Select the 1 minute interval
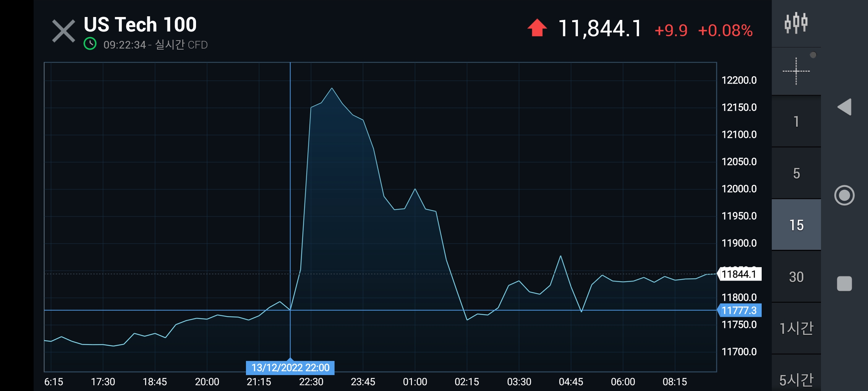 pos(796,122)
